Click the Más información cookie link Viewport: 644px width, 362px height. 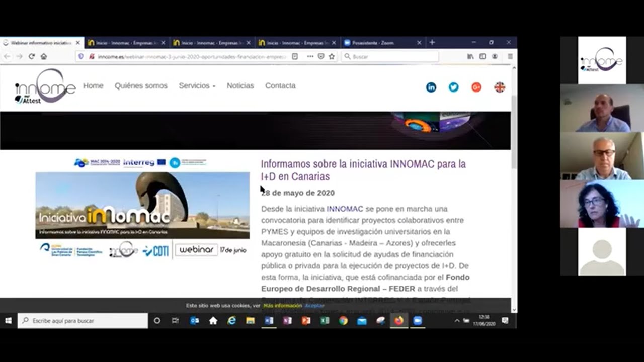[x=282, y=305]
